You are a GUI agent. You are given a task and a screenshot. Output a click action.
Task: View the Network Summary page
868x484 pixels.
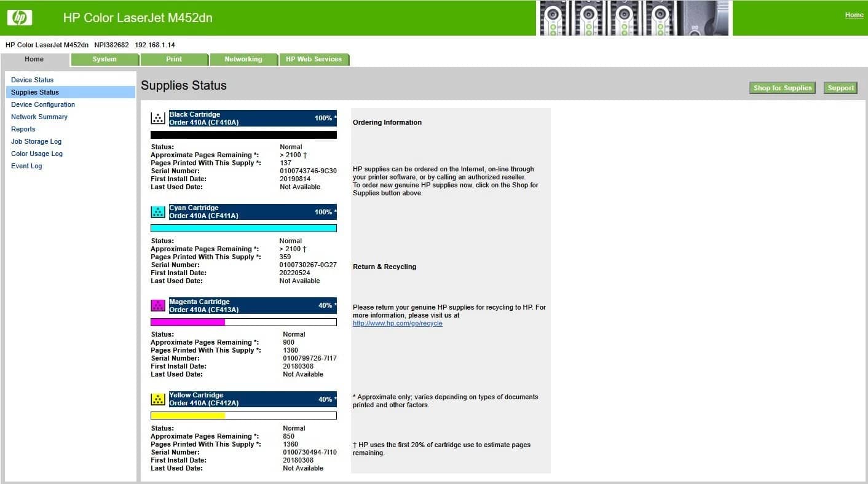tap(39, 117)
